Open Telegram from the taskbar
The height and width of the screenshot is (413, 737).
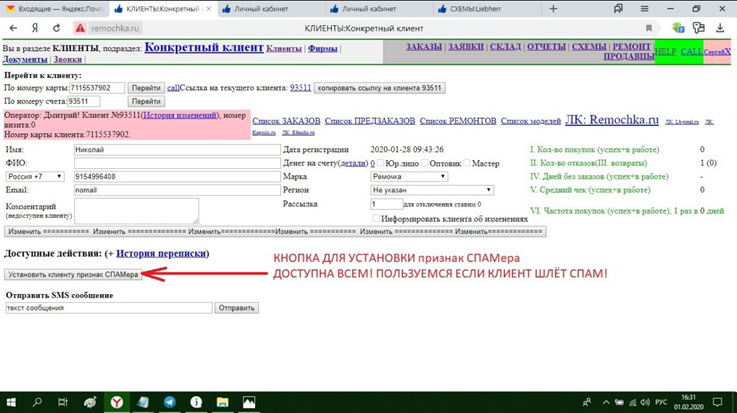[x=170, y=402]
